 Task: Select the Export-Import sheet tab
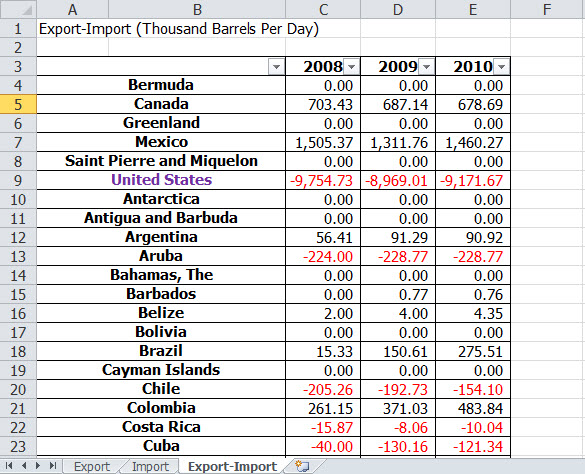click(x=232, y=467)
